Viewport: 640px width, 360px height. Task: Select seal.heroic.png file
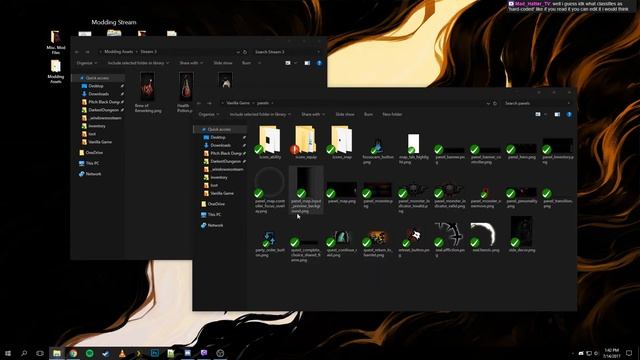click(x=485, y=237)
